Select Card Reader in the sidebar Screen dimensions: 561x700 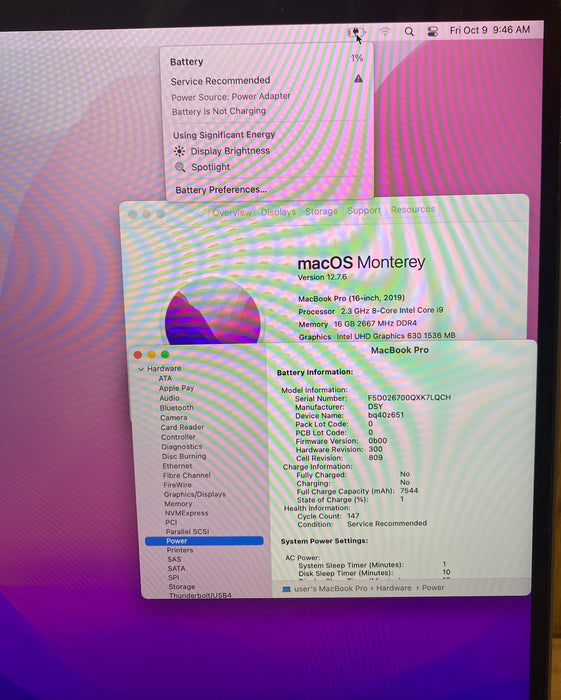(x=182, y=427)
